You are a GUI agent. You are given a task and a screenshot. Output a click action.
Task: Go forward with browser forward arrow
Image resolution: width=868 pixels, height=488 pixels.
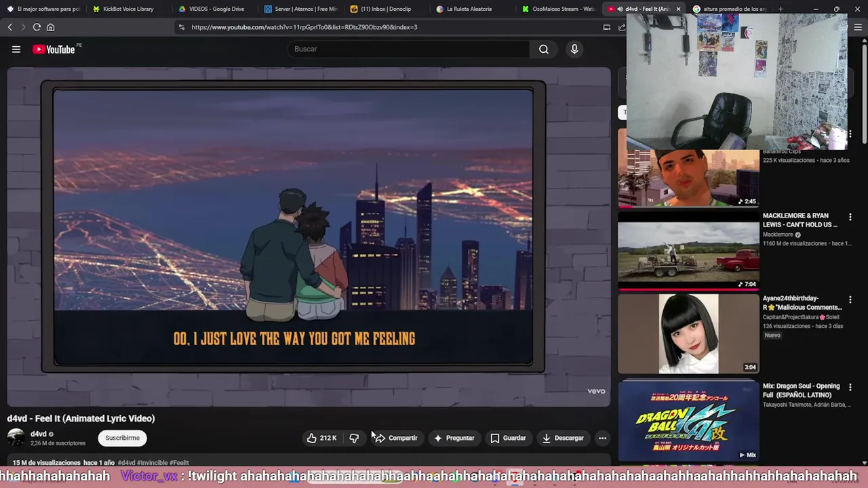click(22, 27)
